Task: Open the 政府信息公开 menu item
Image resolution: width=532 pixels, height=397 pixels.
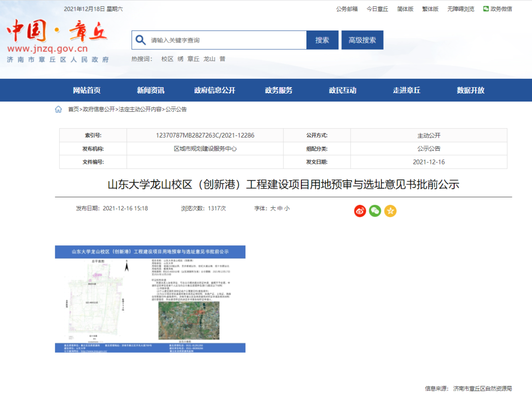Action: coord(215,90)
